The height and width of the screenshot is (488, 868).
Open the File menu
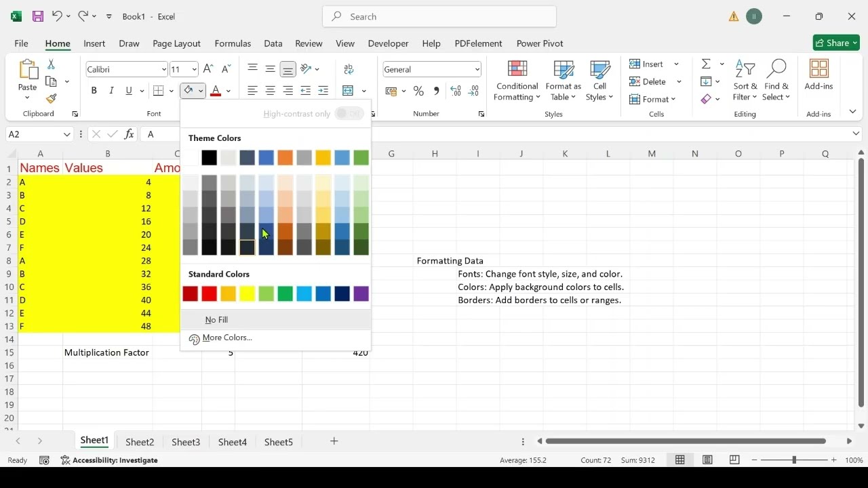[21, 43]
